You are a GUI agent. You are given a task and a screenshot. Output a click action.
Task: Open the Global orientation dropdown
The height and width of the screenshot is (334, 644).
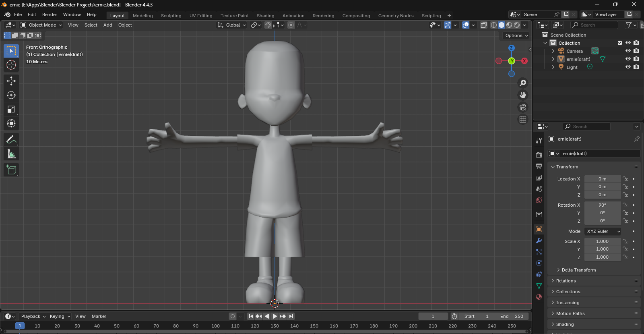tap(232, 25)
